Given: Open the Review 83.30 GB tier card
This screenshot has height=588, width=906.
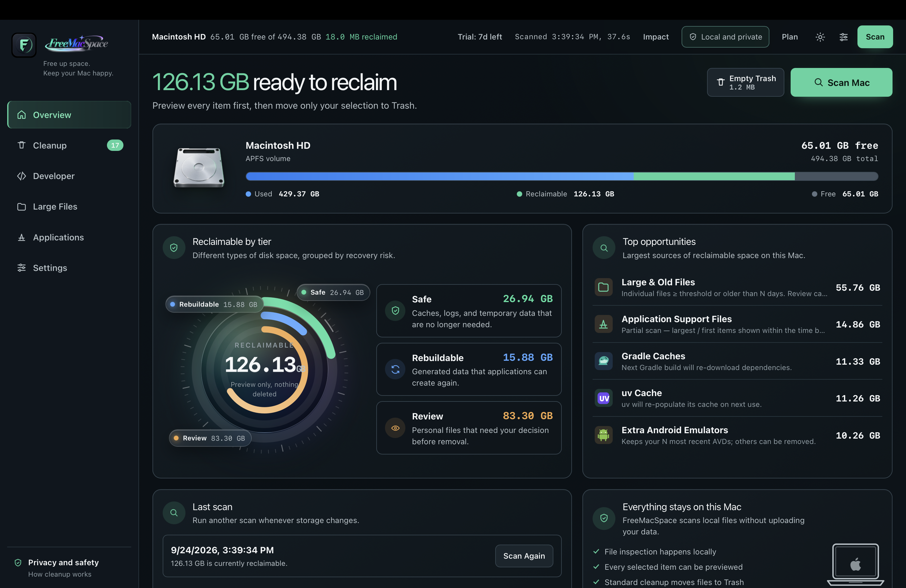Looking at the screenshot, I should pos(469,428).
